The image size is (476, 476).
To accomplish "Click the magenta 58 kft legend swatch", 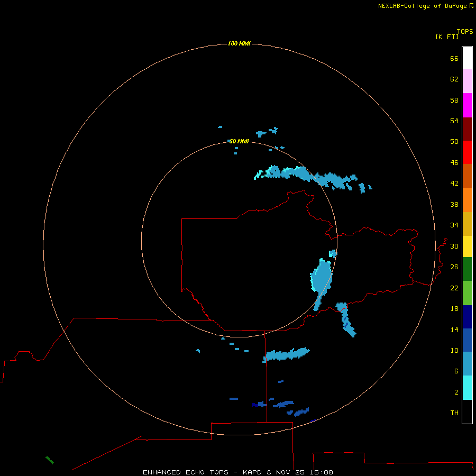I will (x=467, y=105).
